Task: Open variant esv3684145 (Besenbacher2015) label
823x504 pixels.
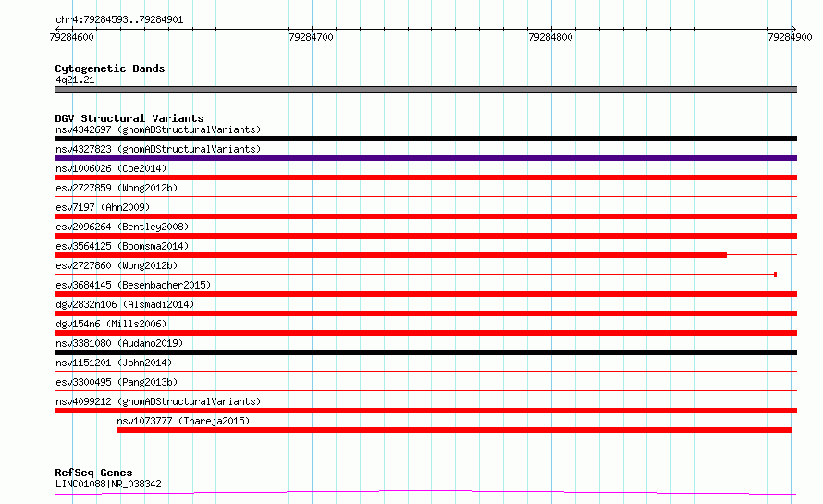Action: click(x=133, y=285)
